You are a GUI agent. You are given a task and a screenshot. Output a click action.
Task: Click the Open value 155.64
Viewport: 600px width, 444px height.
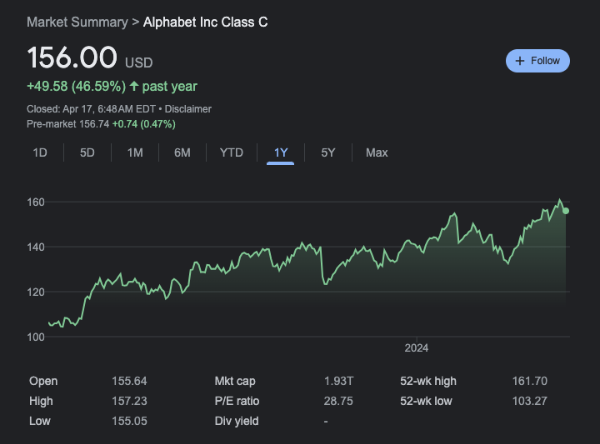coord(129,381)
